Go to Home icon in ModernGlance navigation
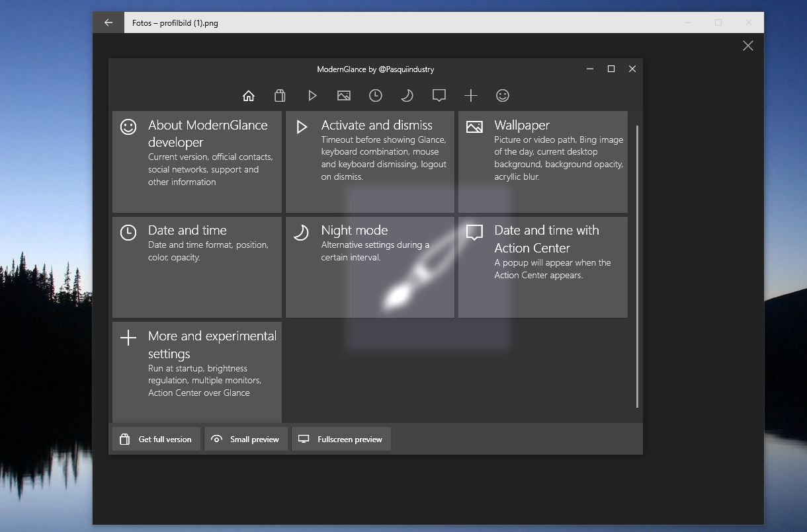 click(249, 96)
